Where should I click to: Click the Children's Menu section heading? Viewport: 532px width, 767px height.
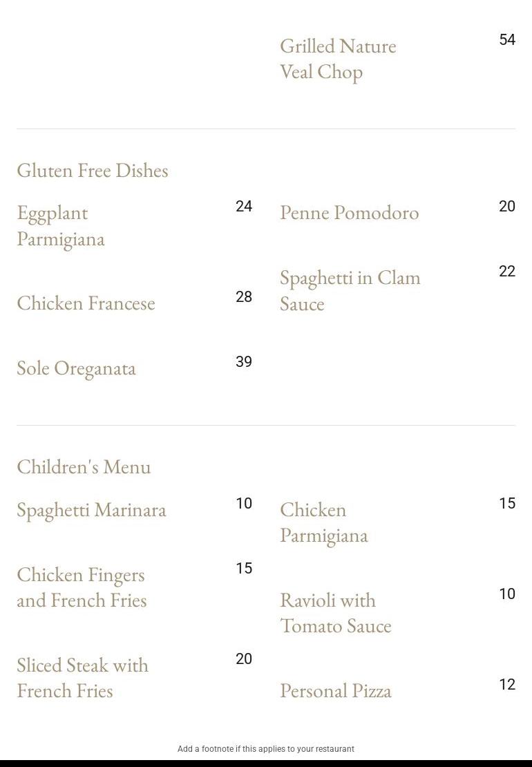tap(84, 466)
